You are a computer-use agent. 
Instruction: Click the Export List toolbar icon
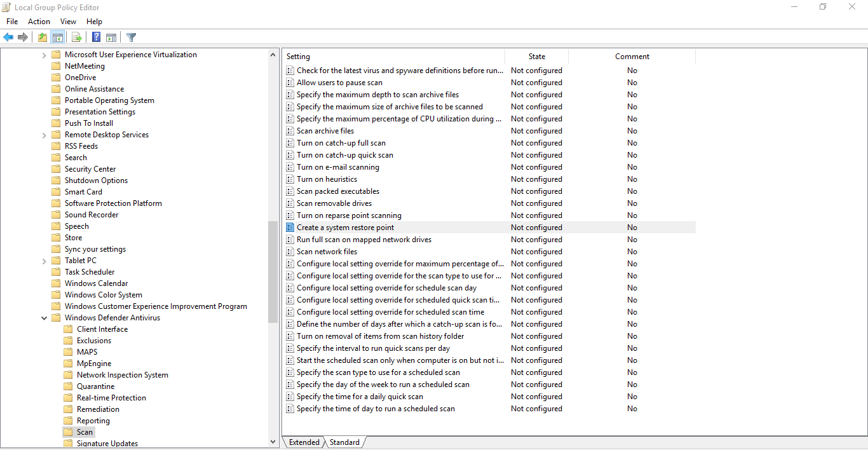[x=77, y=37]
